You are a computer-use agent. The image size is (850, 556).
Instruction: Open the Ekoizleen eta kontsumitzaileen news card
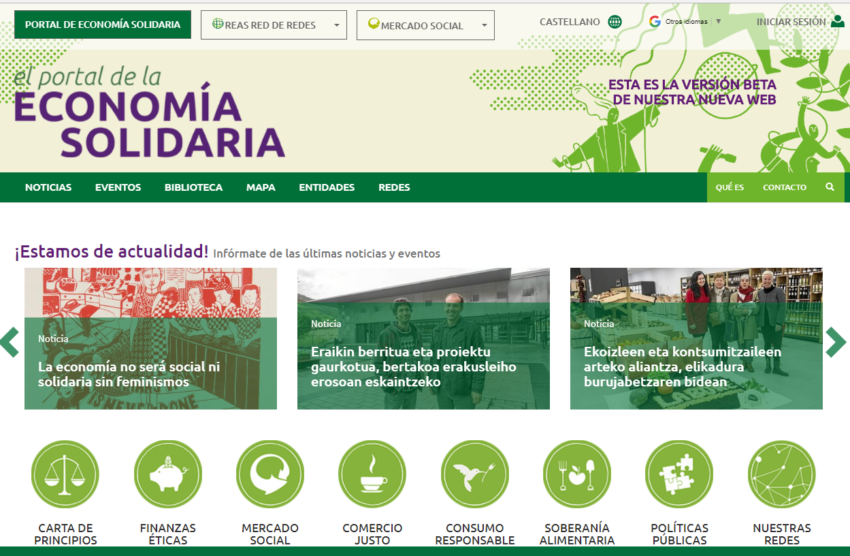(x=697, y=339)
